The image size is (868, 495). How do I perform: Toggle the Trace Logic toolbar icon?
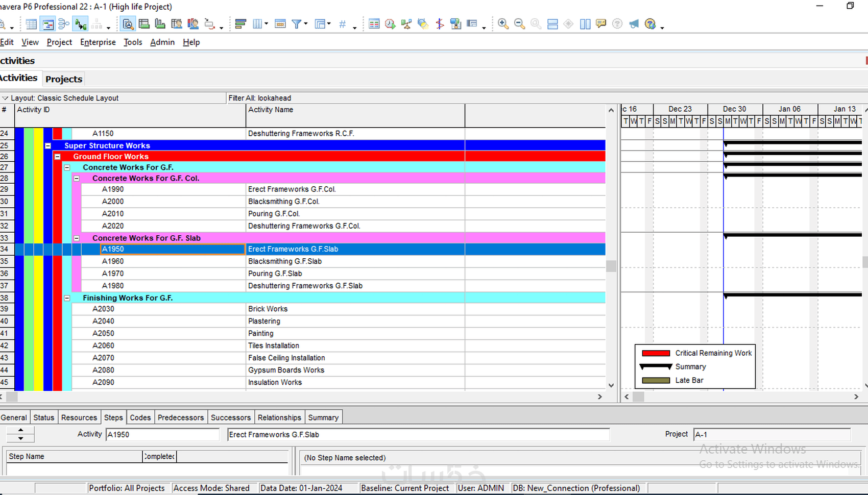(80, 24)
